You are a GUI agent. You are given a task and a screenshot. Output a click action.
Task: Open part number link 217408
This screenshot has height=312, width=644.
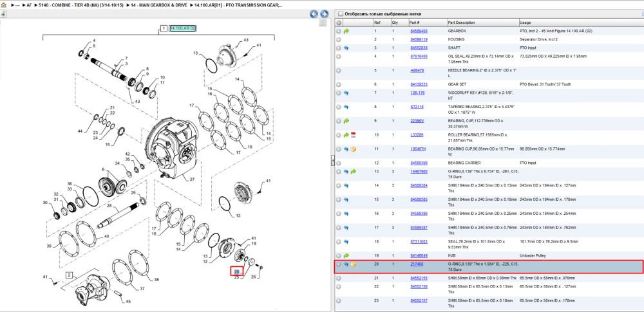click(x=417, y=264)
